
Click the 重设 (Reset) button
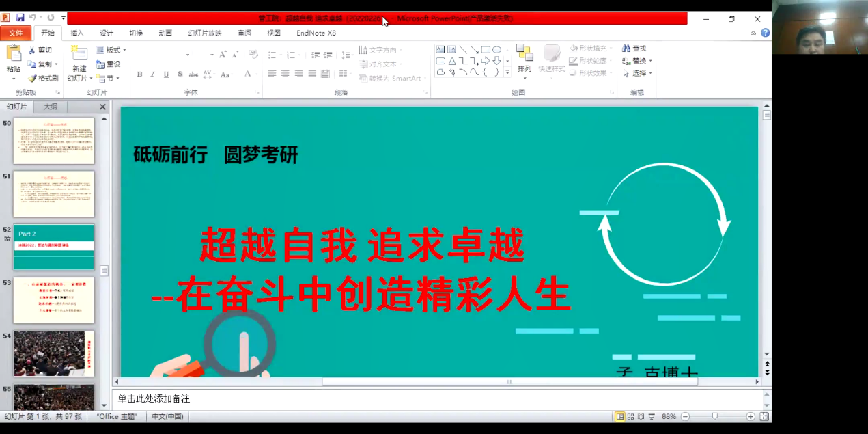click(x=109, y=64)
